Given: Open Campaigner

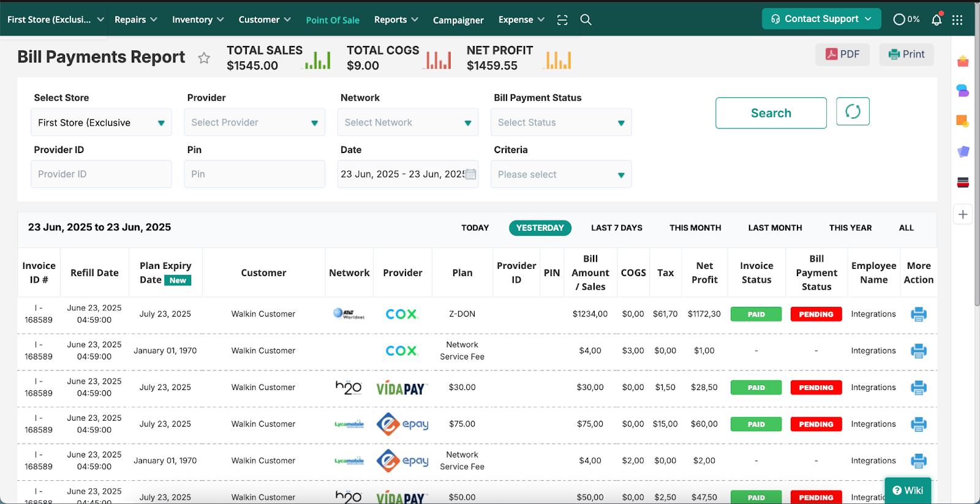Looking at the screenshot, I should coord(458,20).
